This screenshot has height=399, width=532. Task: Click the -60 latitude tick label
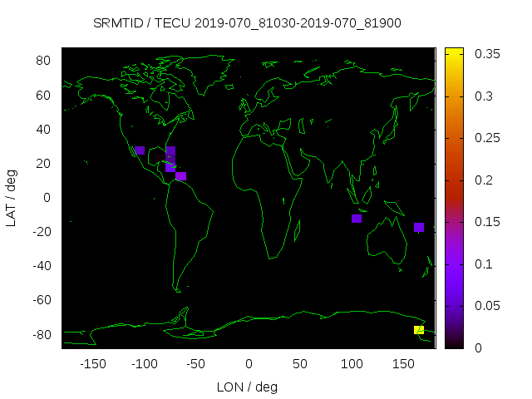tap(42, 300)
